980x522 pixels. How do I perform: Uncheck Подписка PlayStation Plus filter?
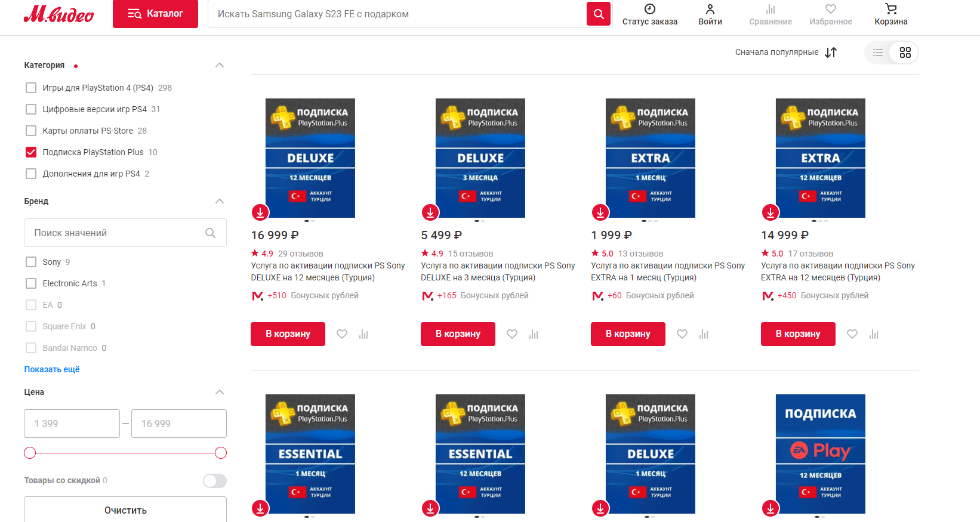pyautogui.click(x=31, y=152)
